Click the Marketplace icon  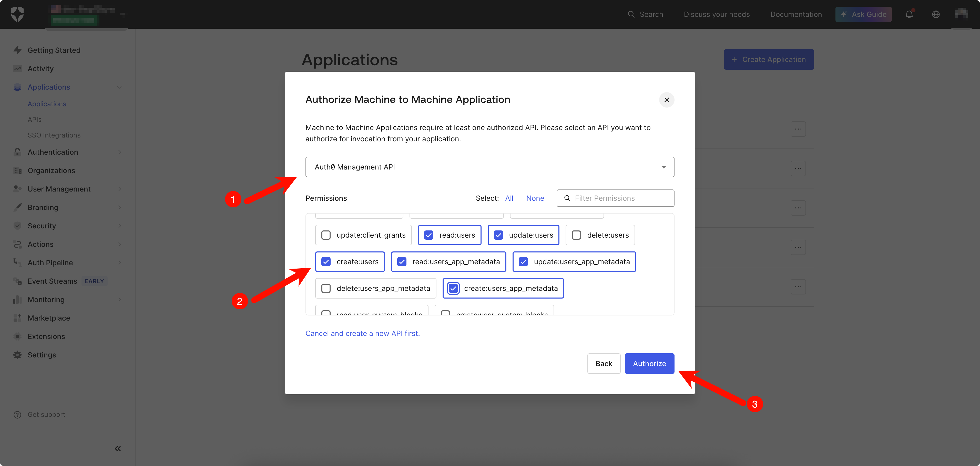[17, 318]
